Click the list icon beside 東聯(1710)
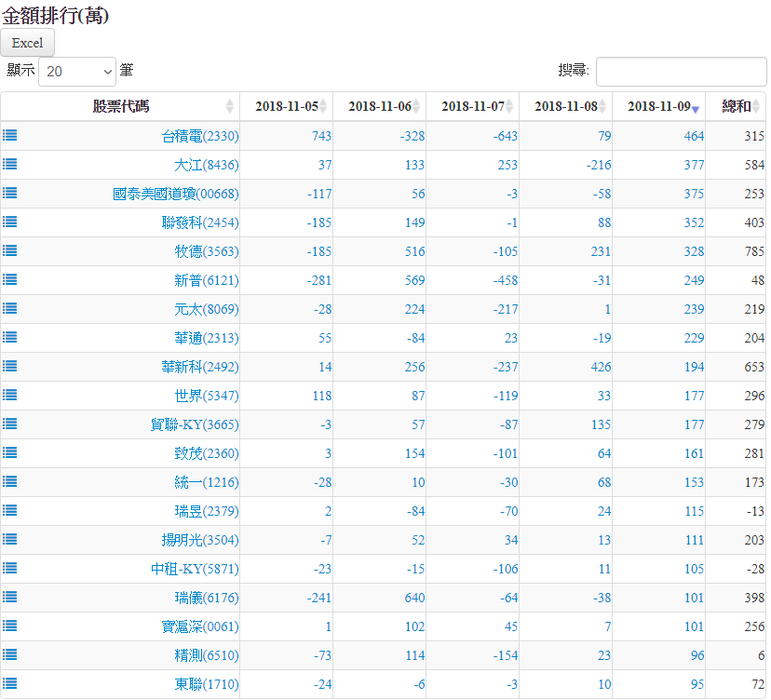The width and height of the screenshot is (771, 700). [x=10, y=683]
